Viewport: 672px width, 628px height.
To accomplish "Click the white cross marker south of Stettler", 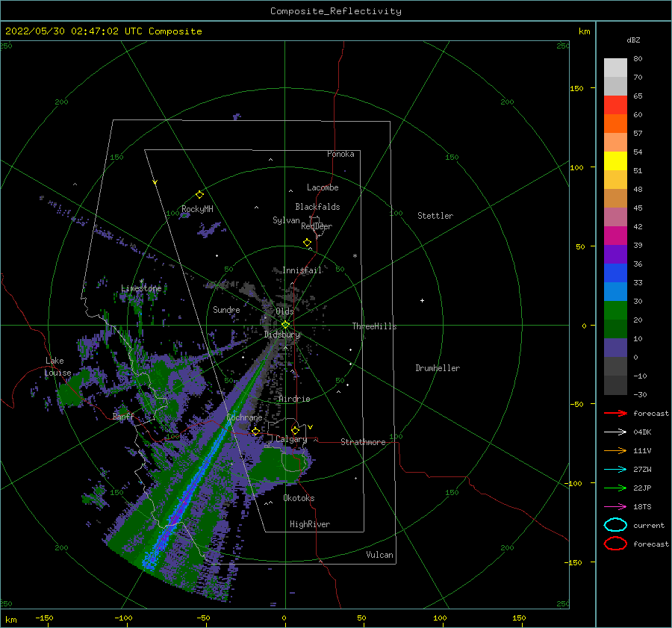I will (422, 300).
